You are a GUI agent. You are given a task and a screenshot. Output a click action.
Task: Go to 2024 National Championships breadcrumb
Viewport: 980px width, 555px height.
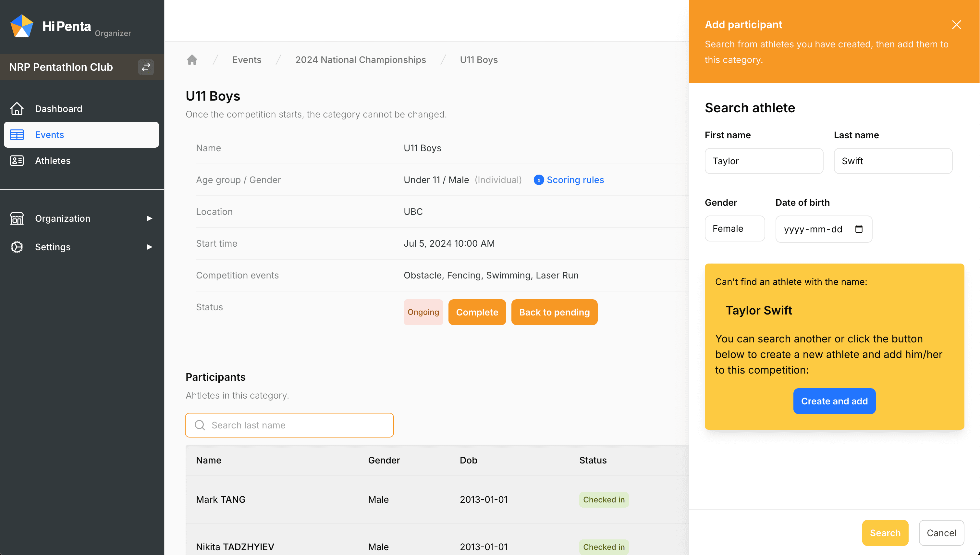tap(360, 60)
